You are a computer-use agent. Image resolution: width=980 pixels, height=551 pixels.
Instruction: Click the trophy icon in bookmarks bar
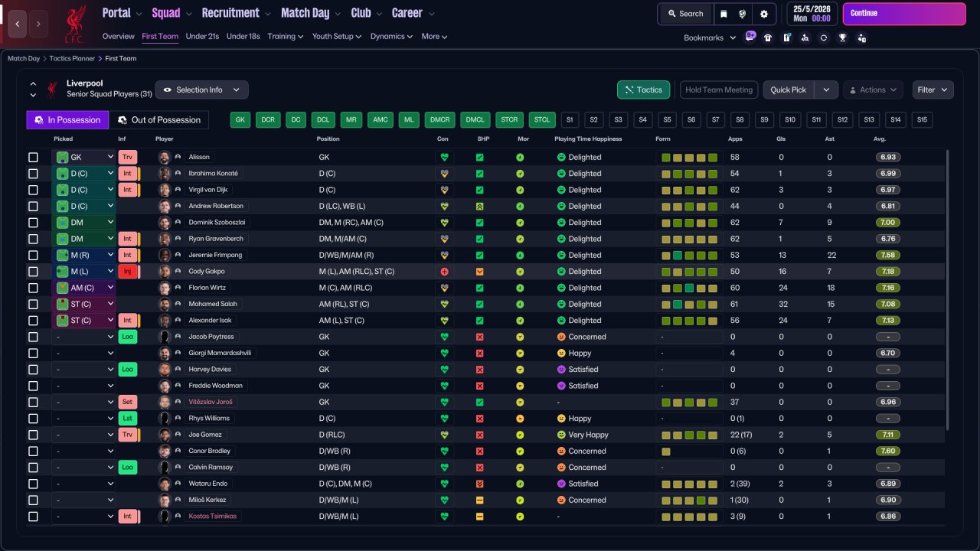coord(843,37)
